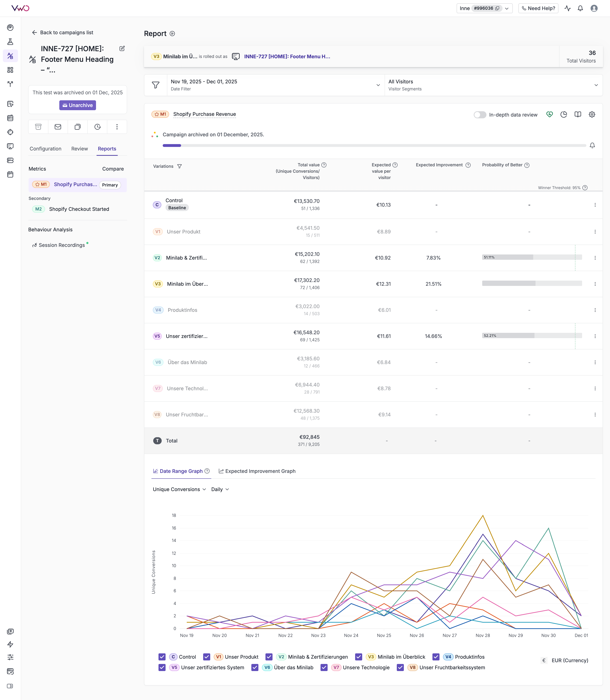The image size is (610, 700).
Task: Open the filter funnel icon beside date filter
Action: (x=156, y=85)
